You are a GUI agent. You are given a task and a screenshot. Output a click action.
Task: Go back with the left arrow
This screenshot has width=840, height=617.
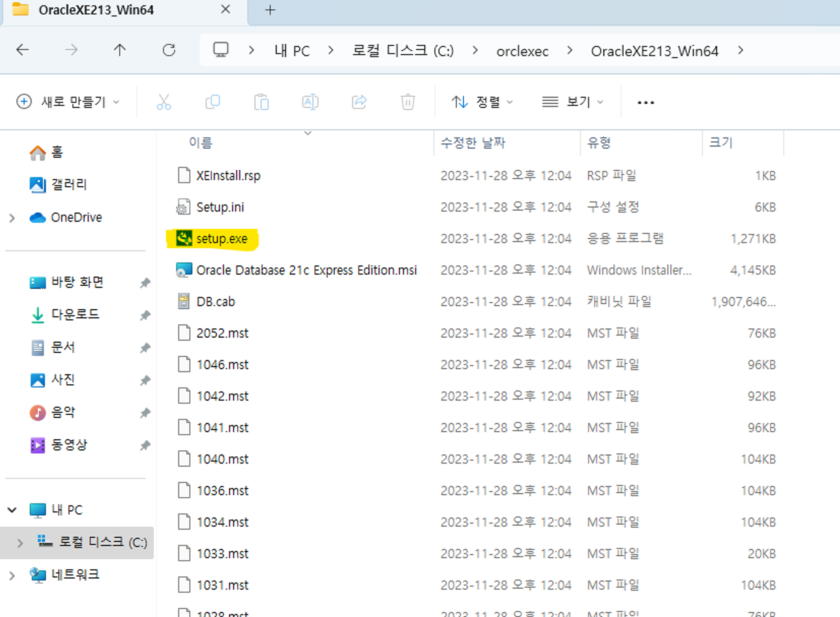pyautogui.click(x=22, y=50)
